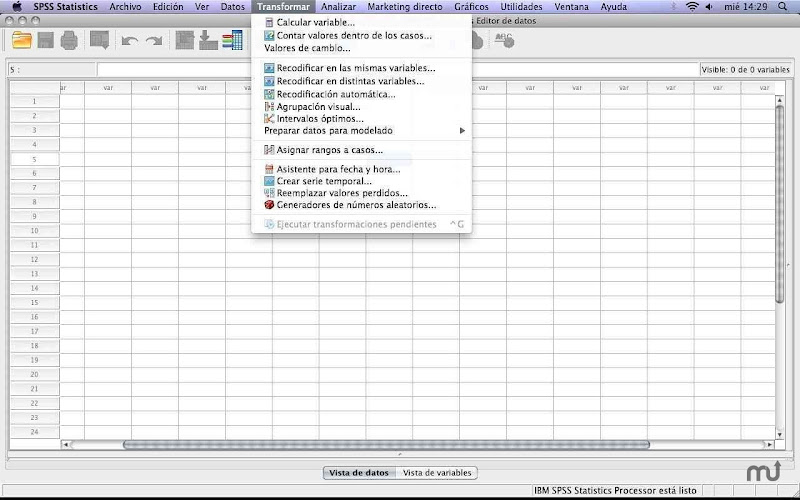
Task: Open the Archivo menu
Action: point(125,7)
